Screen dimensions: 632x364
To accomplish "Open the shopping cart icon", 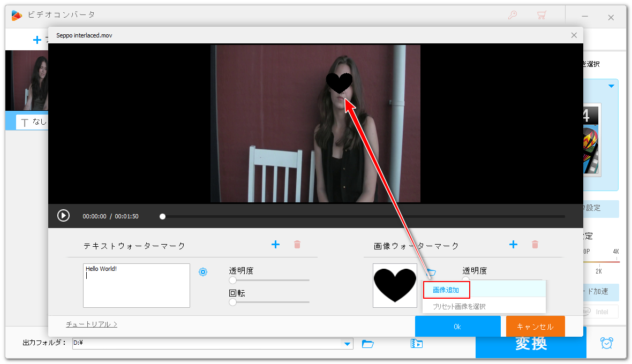I will [541, 16].
